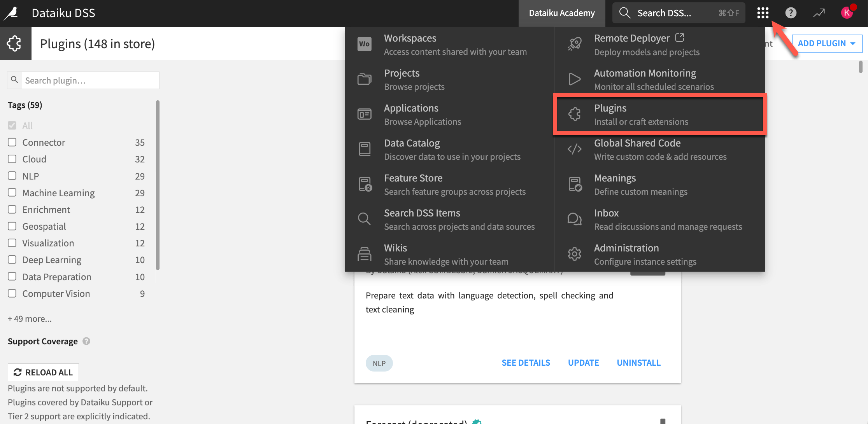The width and height of the screenshot is (868, 424).
Task: Click the Automation Monitoring icon
Action: pos(575,79)
